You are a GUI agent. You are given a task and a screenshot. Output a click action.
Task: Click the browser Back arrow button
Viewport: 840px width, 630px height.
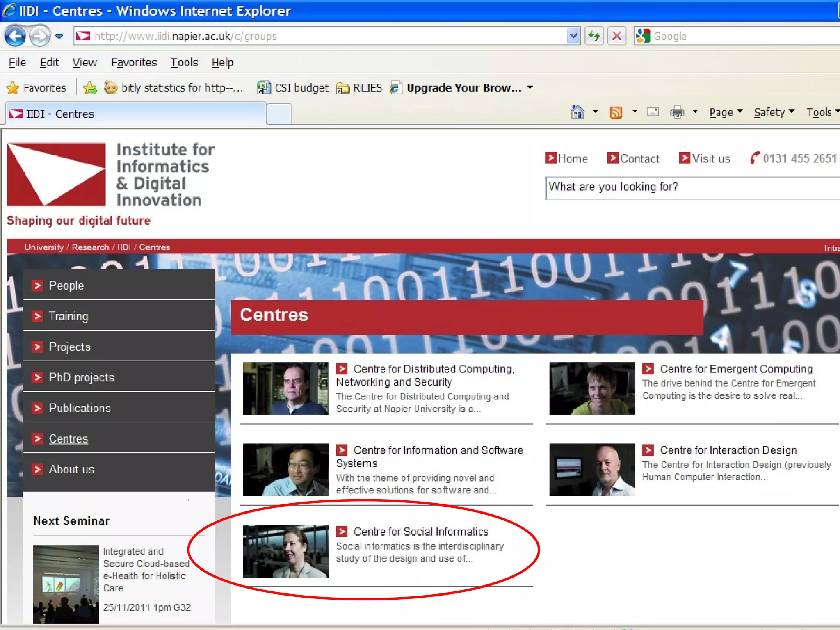pos(15,36)
